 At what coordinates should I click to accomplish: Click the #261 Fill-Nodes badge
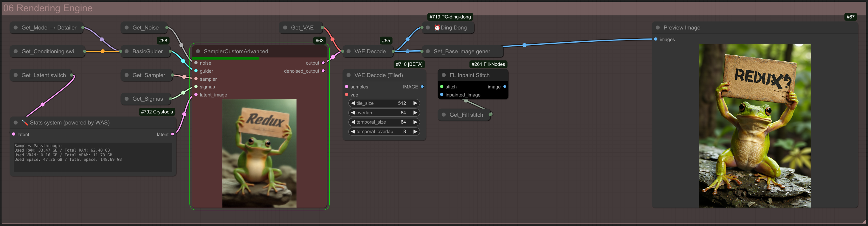coord(488,64)
